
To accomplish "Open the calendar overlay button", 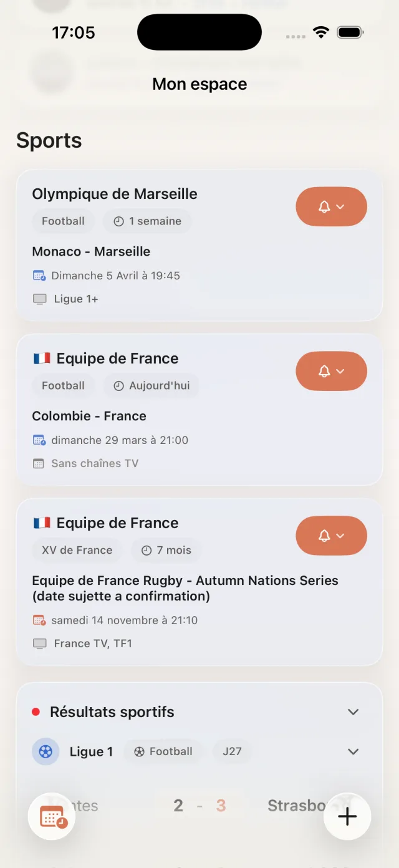I will pos(52,816).
